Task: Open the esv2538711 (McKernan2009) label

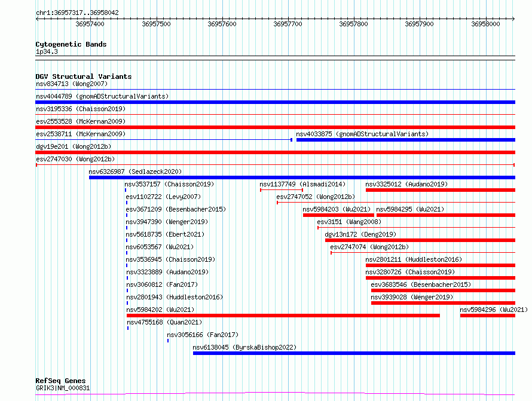Action: coord(81,134)
